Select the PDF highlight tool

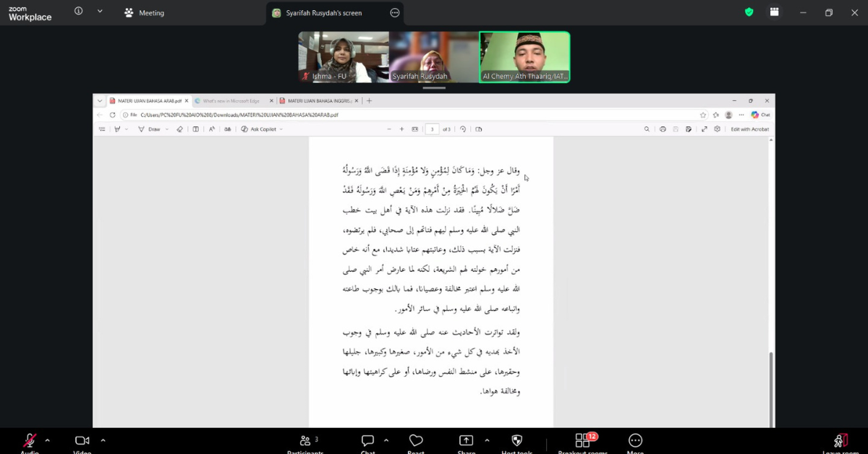coord(117,129)
